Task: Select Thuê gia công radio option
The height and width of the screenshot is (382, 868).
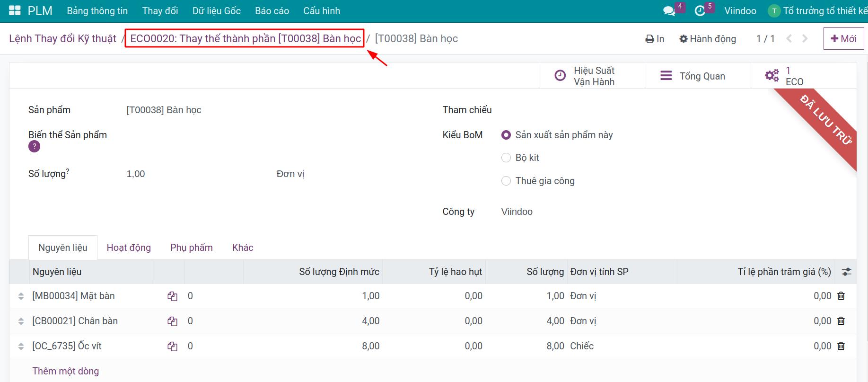Action: (x=506, y=181)
